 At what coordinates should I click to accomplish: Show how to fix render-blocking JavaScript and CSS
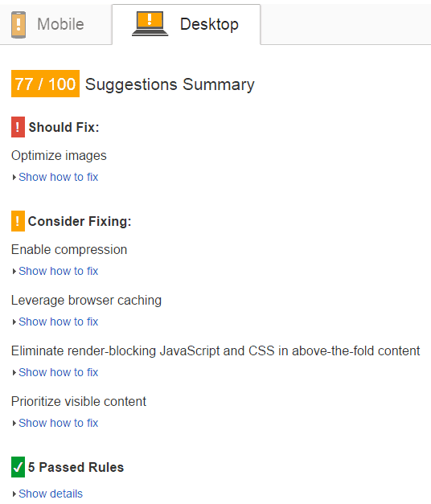(58, 372)
